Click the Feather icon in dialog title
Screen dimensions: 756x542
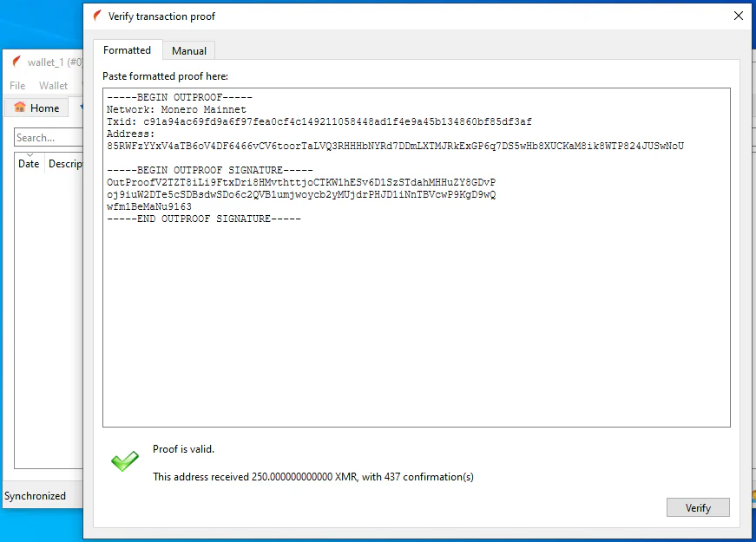tap(97, 16)
